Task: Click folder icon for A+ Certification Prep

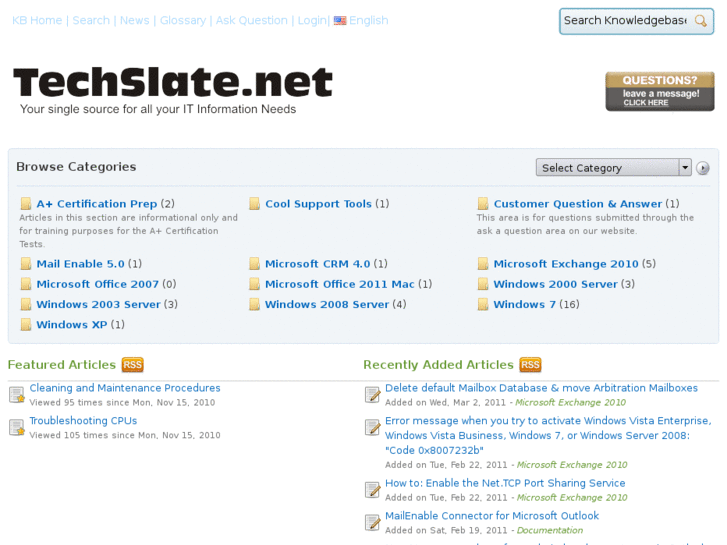Action: click(x=26, y=204)
